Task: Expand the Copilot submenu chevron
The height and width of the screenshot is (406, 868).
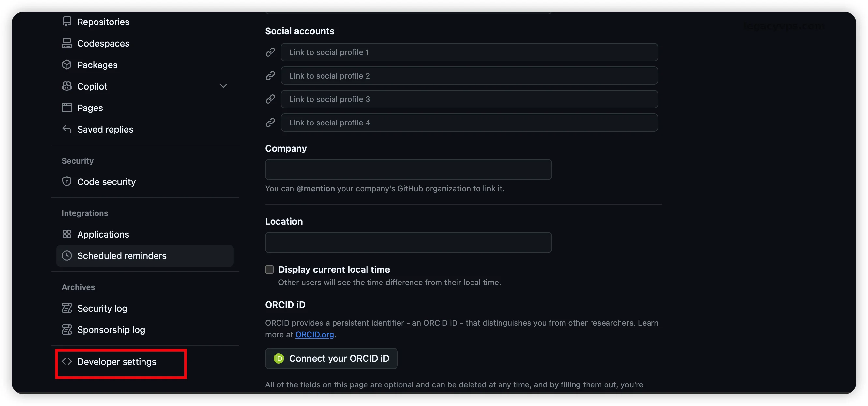Action: click(x=223, y=86)
